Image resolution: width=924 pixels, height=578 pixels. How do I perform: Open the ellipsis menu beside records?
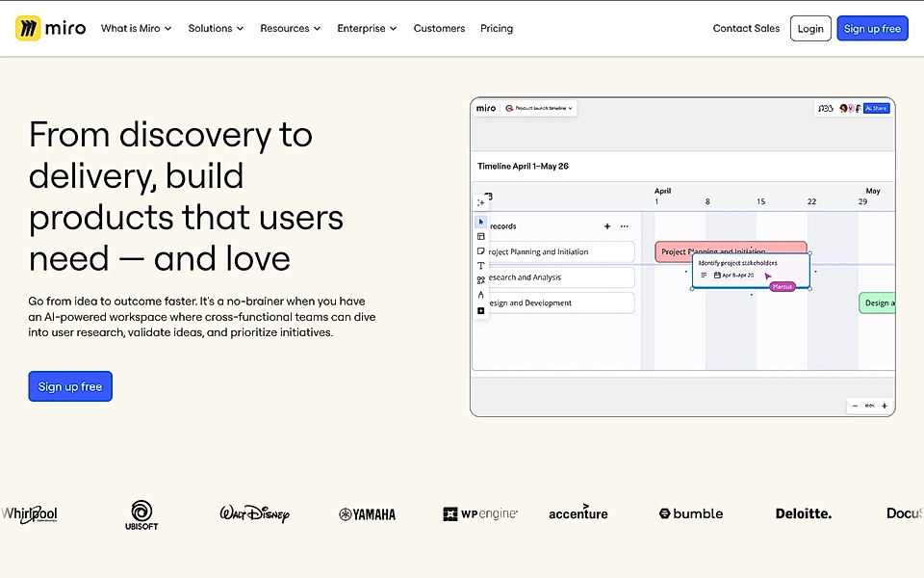[625, 225]
